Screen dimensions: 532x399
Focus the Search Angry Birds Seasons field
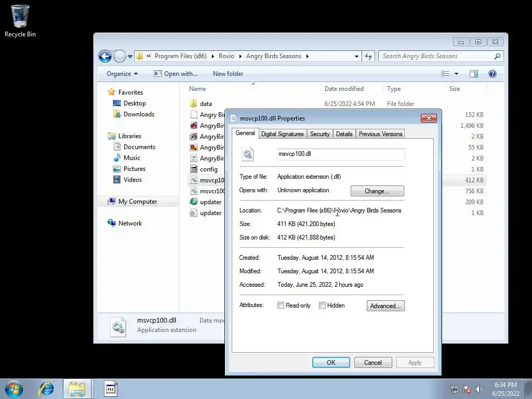441,56
